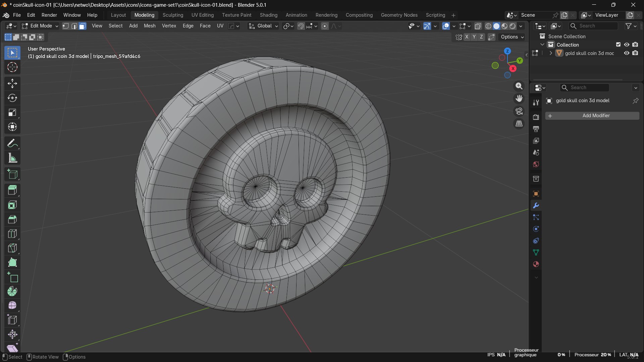Expand gold skull coin tree item

[551, 53]
